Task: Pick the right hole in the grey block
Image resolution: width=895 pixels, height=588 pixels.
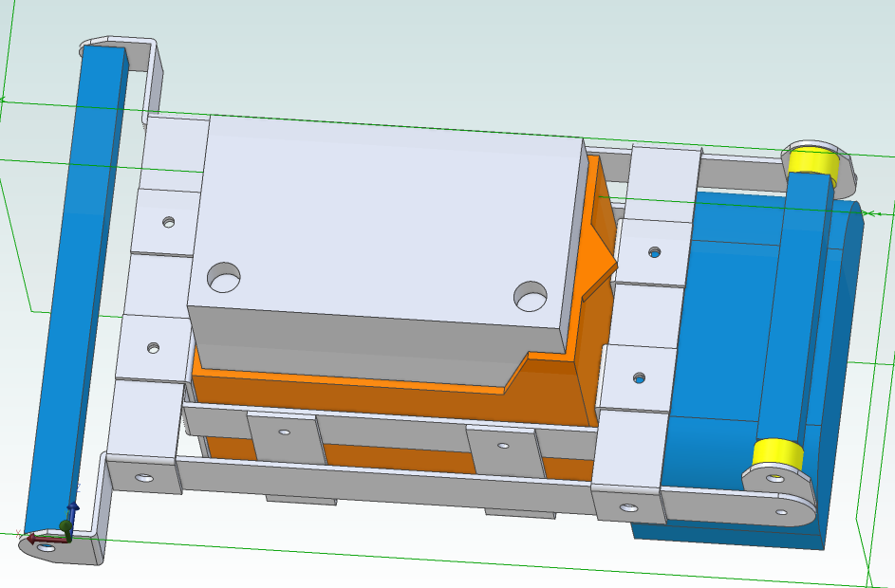Action: 531,296
